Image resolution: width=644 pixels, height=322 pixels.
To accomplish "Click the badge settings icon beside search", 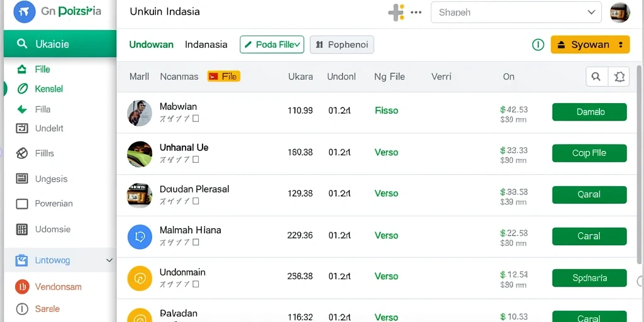I will point(619,76).
